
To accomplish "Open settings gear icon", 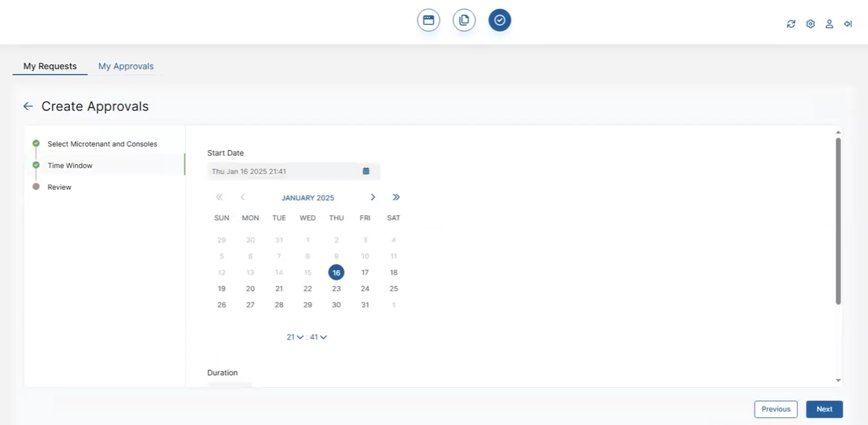I will (810, 23).
